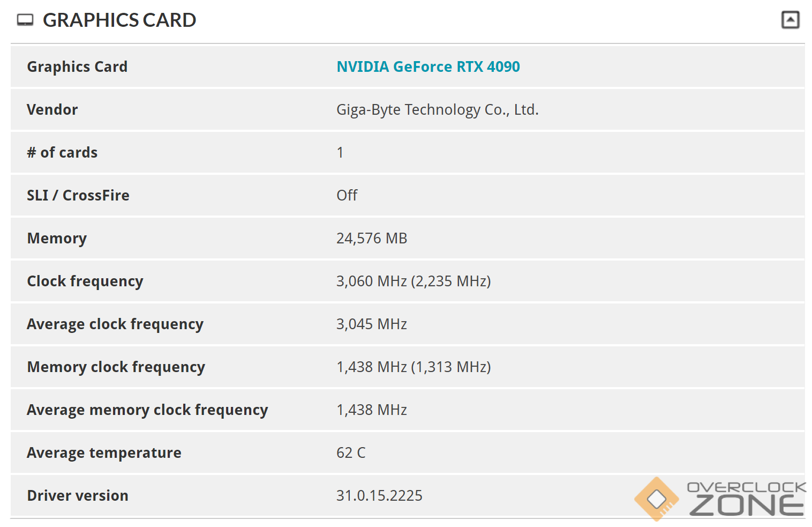Click the GRAPHICS CARD section heading

[119, 20]
